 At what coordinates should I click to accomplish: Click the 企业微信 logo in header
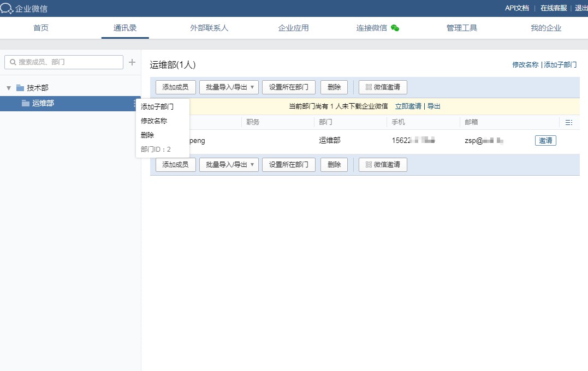click(24, 8)
